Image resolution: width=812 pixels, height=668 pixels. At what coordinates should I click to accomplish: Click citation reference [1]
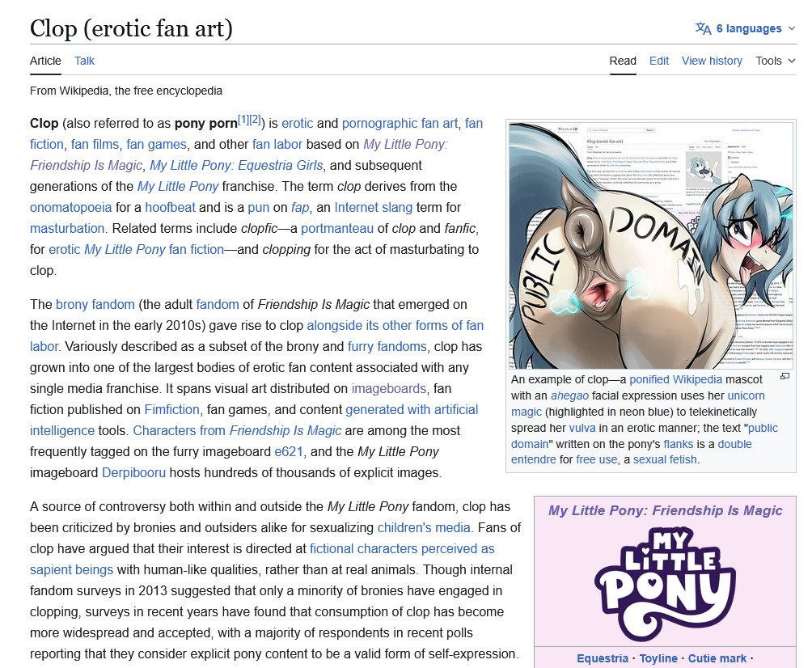tap(243, 120)
